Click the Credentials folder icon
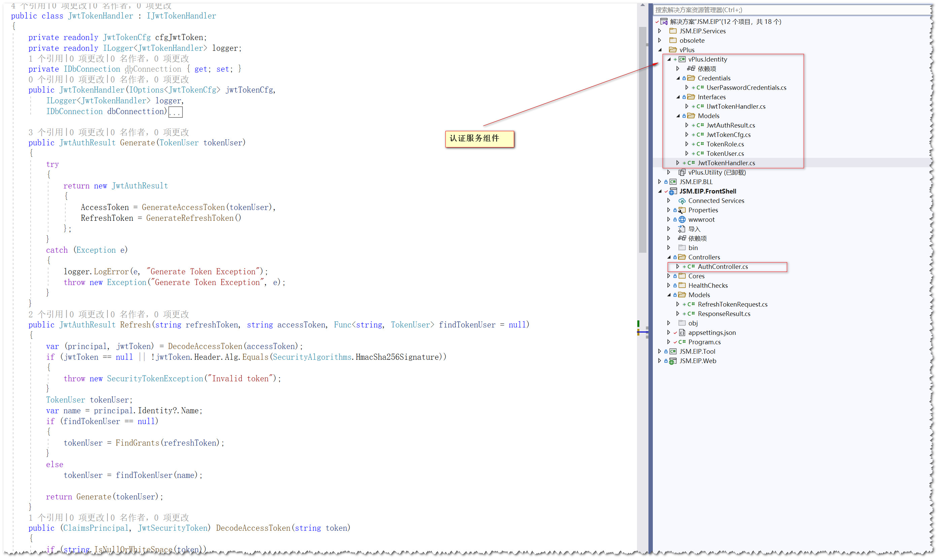 tap(691, 78)
